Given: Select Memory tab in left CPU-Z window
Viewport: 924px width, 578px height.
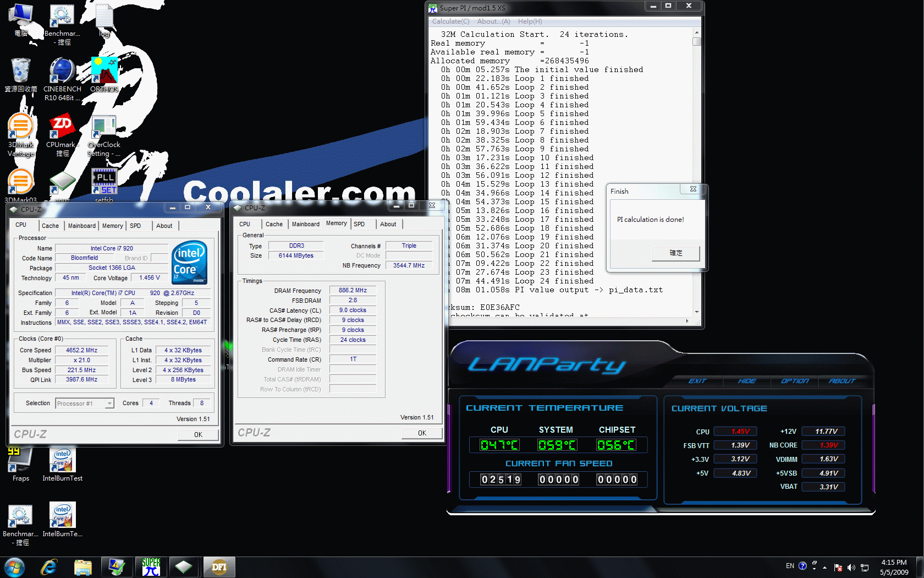Looking at the screenshot, I should pos(112,226).
